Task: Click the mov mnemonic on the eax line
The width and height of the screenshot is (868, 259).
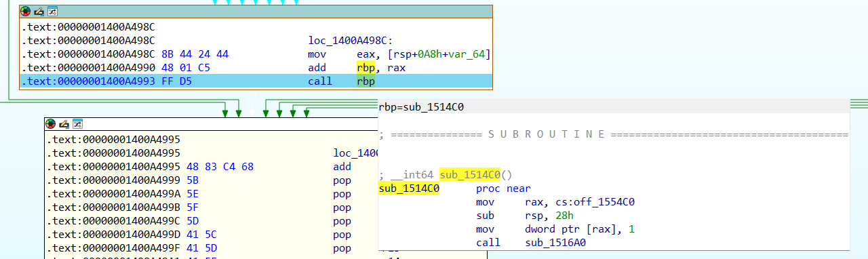Action: 317,54
